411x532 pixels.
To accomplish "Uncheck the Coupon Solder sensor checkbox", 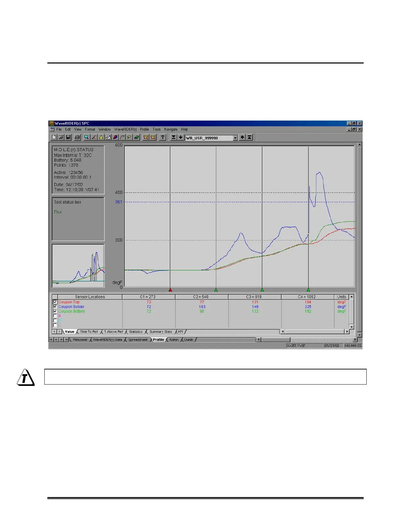I will 55,307.
